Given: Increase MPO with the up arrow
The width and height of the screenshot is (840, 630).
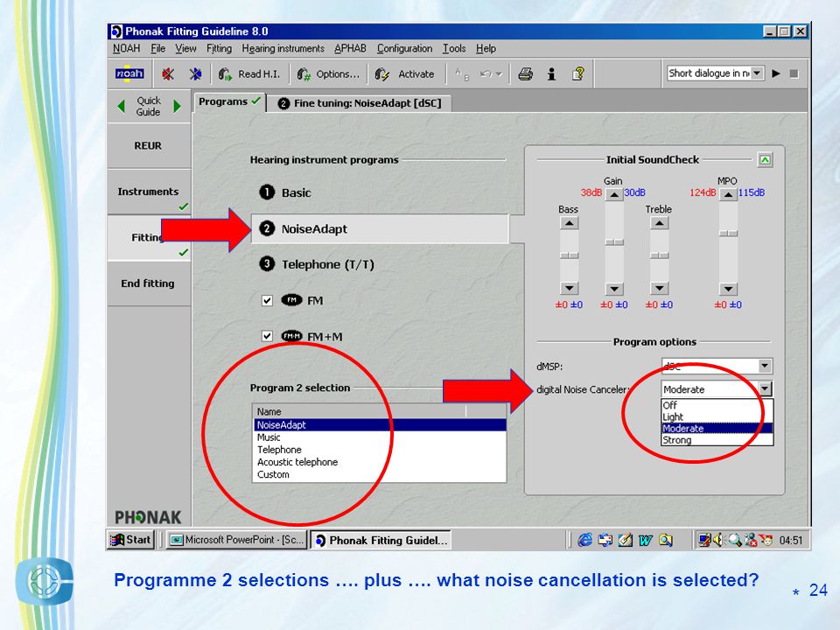Looking at the screenshot, I should click(728, 194).
